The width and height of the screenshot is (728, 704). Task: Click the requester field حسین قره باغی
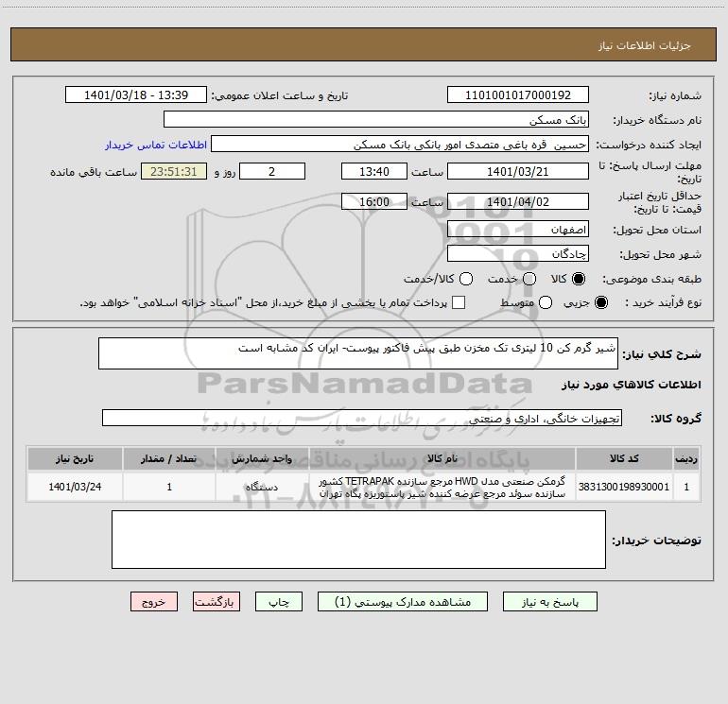400,144
